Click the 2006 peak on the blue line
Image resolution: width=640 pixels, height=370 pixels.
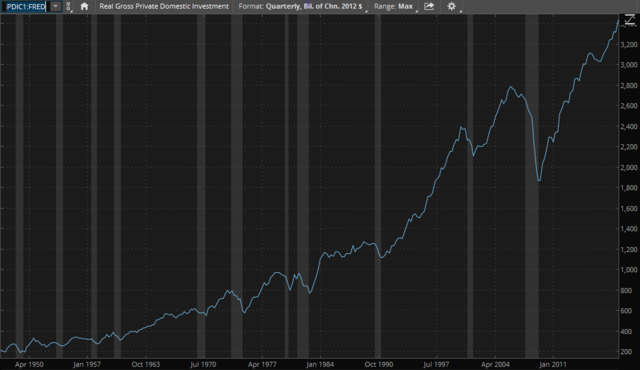[511, 87]
